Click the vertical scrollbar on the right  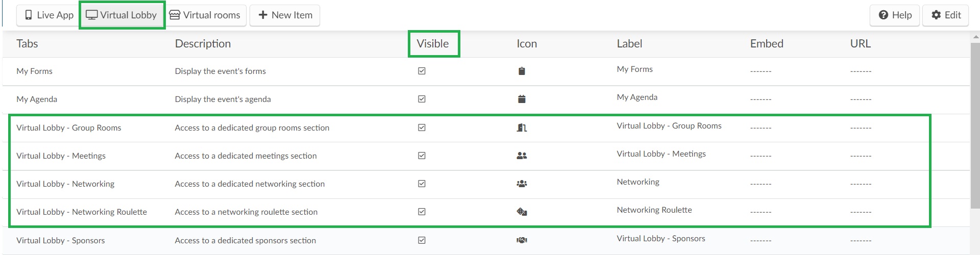tap(975, 122)
